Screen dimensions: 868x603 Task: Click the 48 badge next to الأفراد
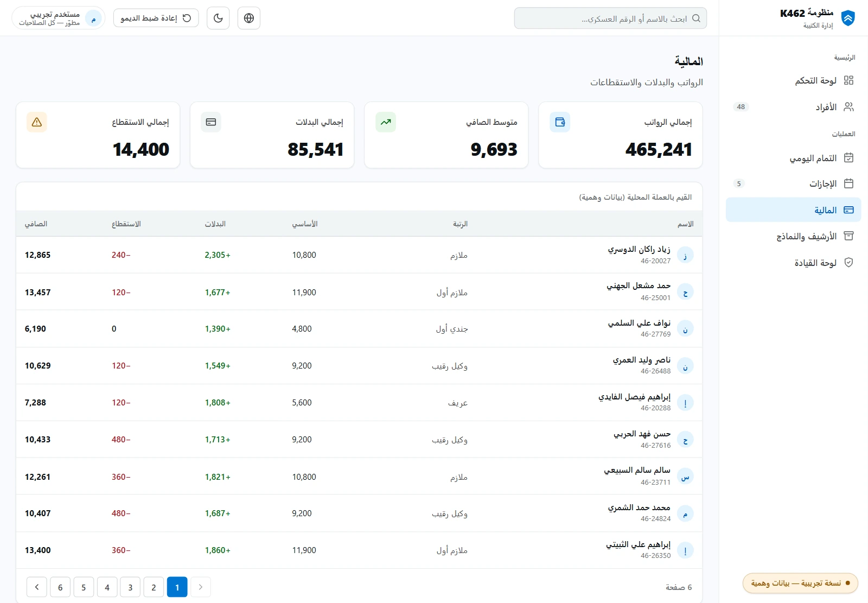[741, 107]
